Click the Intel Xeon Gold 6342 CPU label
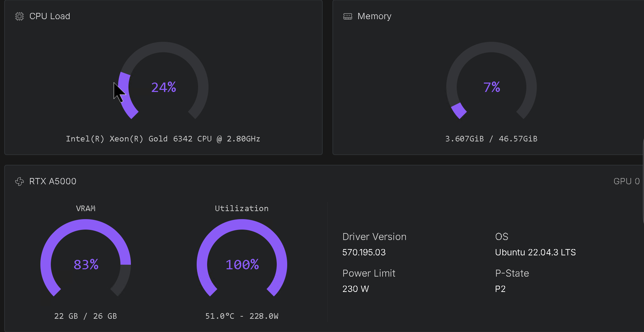This screenshot has width=644, height=332. pos(163,138)
